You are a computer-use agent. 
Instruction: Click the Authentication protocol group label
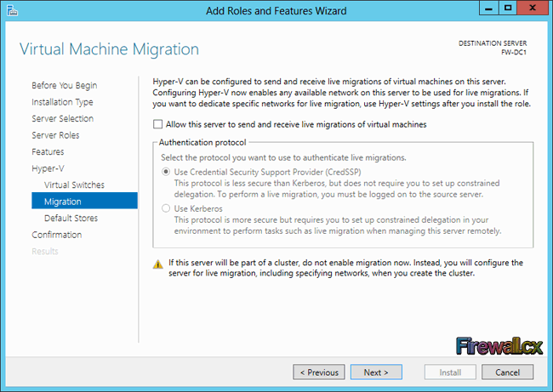click(x=202, y=142)
